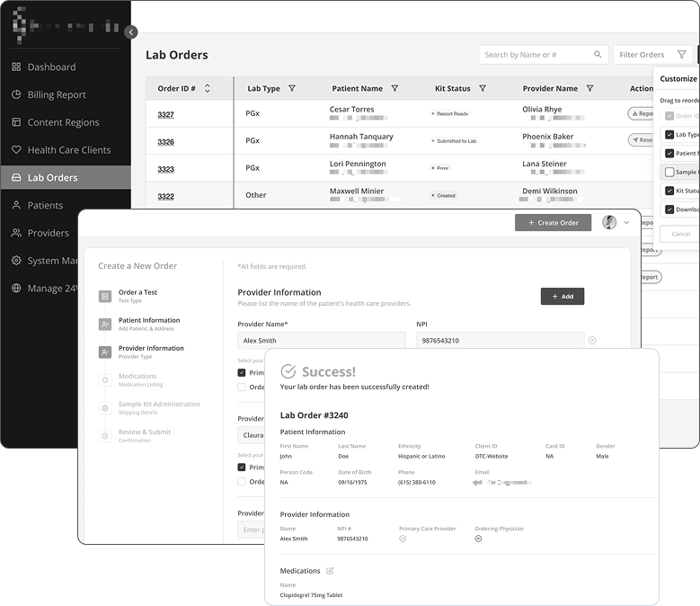700x606 pixels.
Task: Go to Health Care Clients menu
Action: [68, 150]
